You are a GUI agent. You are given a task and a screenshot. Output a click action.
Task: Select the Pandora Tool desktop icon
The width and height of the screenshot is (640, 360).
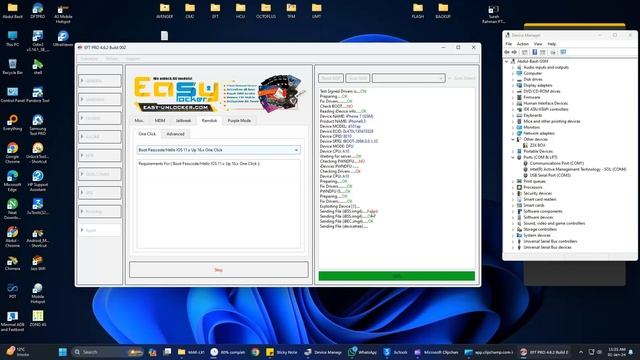pos(38,95)
